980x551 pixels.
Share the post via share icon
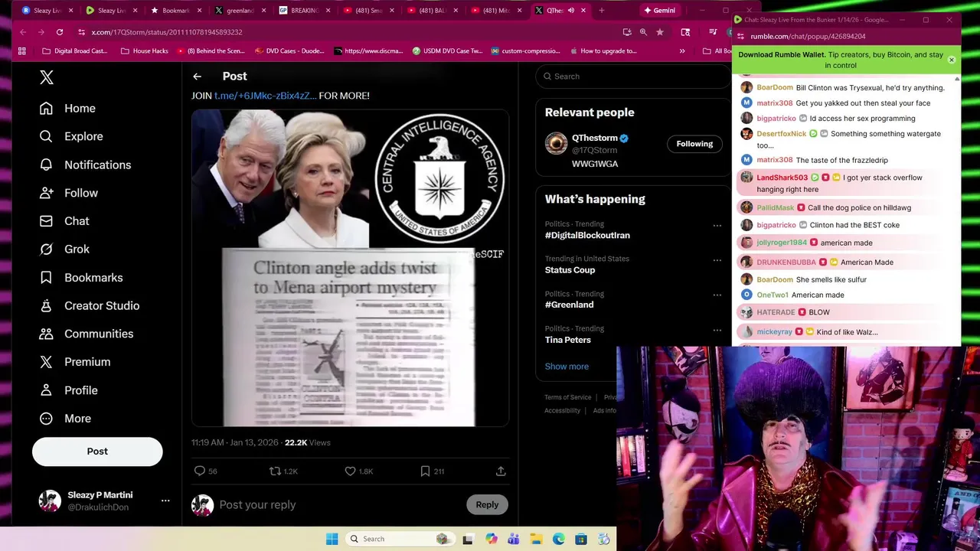501,471
